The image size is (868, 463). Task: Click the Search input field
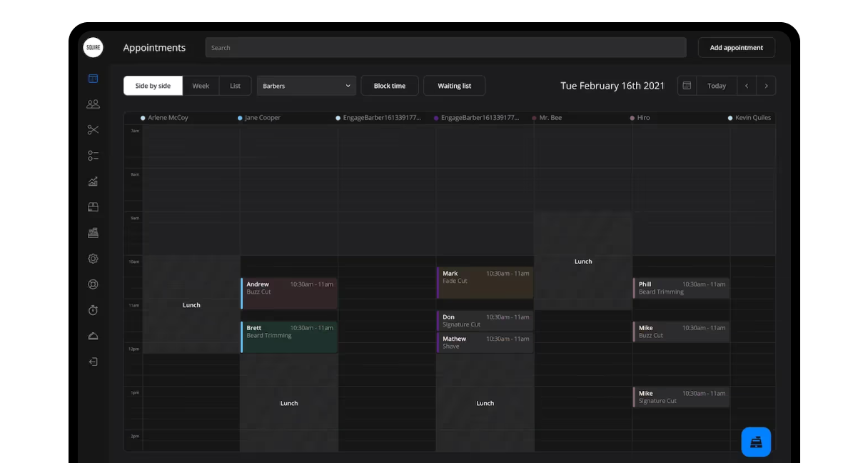point(446,48)
